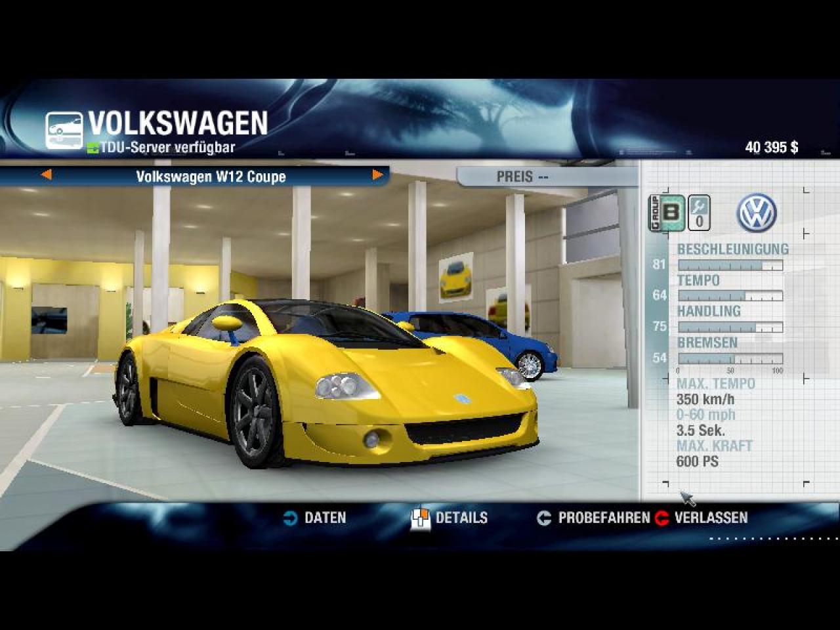The width and height of the screenshot is (840, 630).
Task: Click the previous car left arrow
Action: pyautogui.click(x=46, y=175)
